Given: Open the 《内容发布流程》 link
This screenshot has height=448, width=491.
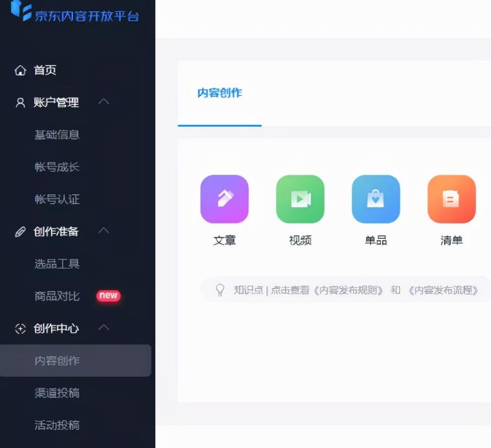Looking at the screenshot, I should pyautogui.click(x=444, y=290).
